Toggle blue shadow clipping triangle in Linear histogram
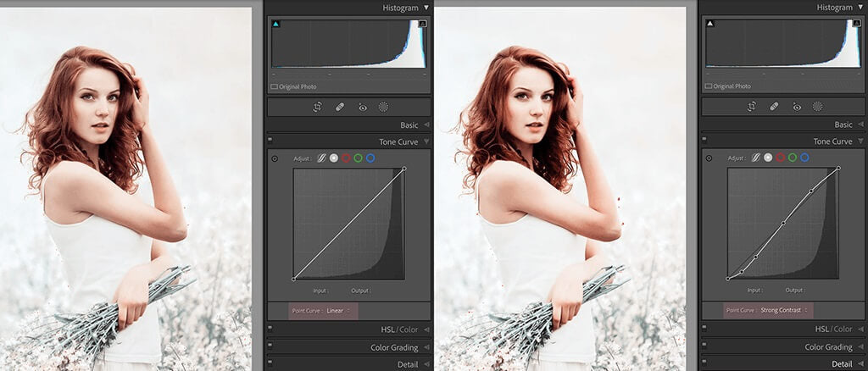Image resolution: width=868 pixels, height=371 pixels. click(x=275, y=24)
